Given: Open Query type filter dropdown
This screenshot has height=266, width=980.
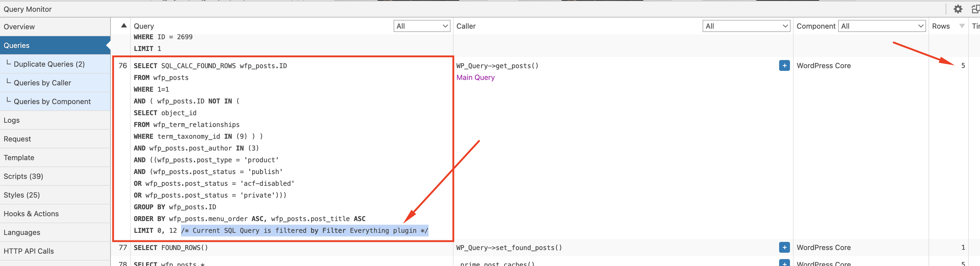Looking at the screenshot, I should pos(422,26).
